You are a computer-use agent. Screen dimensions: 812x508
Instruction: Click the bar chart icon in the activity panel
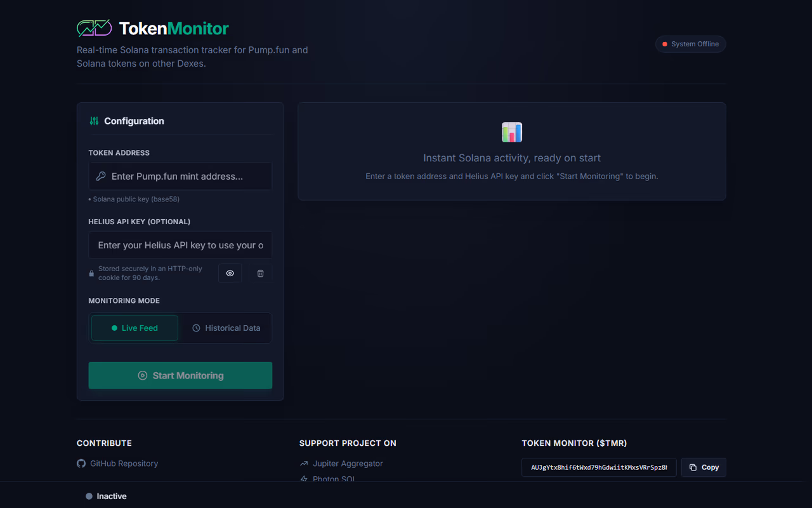point(512,132)
